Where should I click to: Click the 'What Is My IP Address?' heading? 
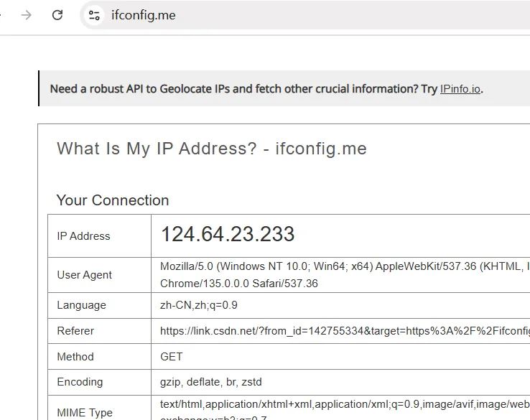click(x=212, y=149)
